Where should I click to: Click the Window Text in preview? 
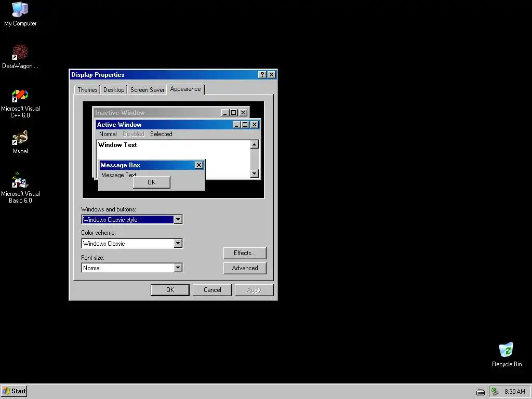point(117,145)
